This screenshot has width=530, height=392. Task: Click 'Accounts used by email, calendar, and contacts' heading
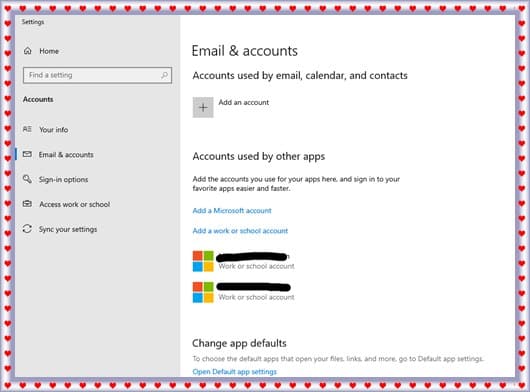tap(300, 76)
